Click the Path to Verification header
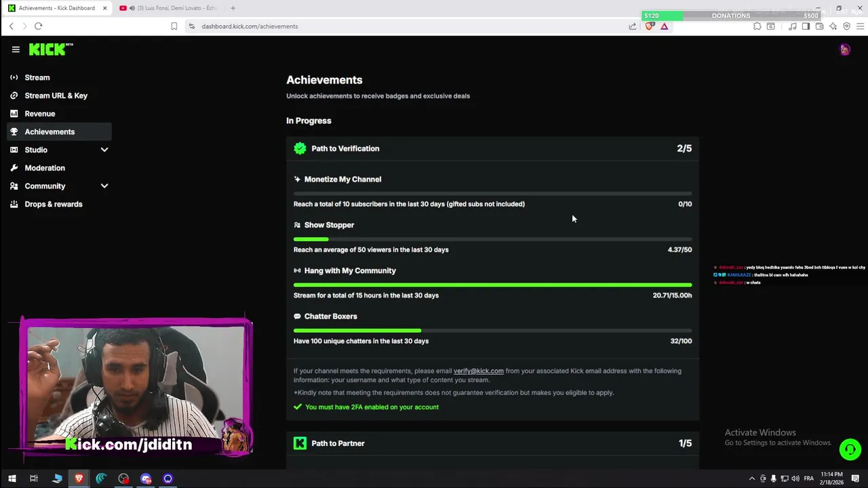This screenshot has width=868, height=488. click(492, 148)
